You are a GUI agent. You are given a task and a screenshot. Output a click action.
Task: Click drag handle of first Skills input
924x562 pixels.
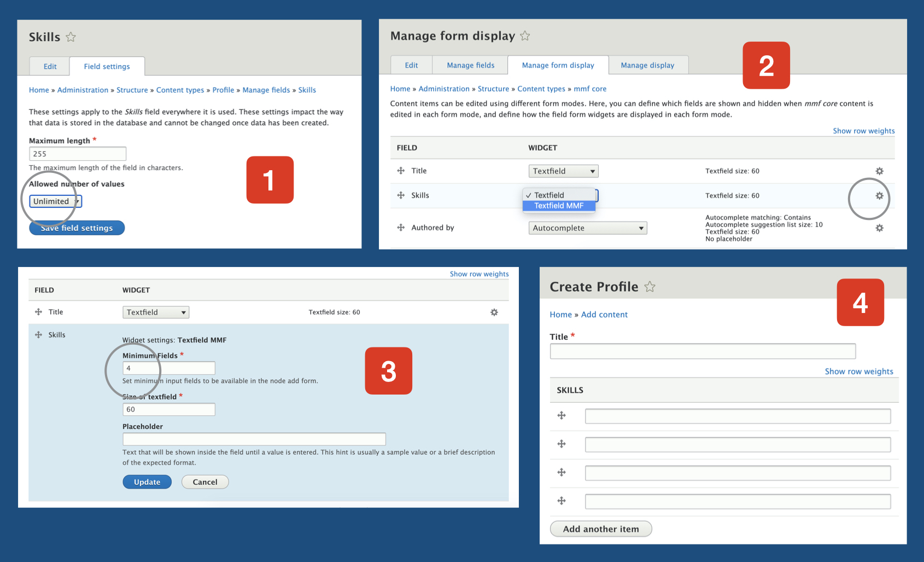[562, 416]
